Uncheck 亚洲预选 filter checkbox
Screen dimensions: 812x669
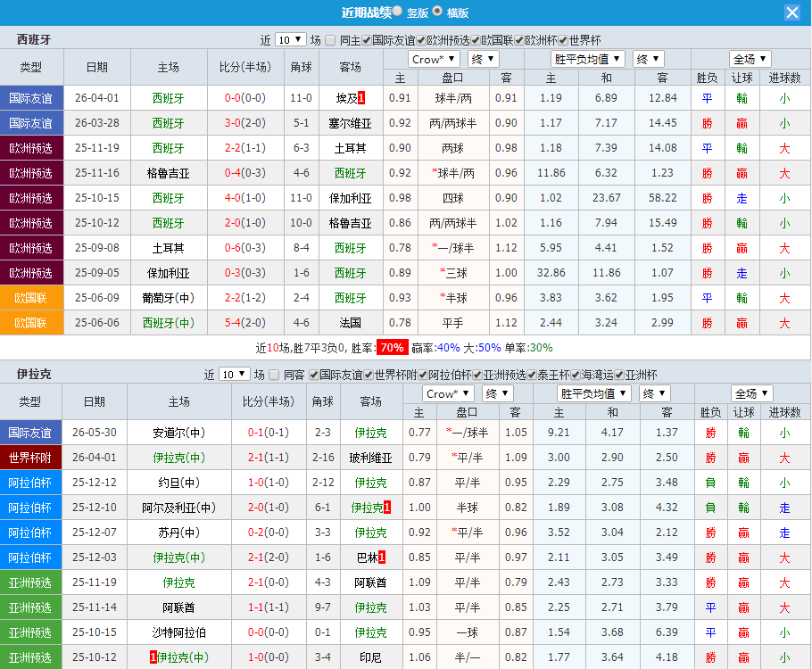point(477,375)
